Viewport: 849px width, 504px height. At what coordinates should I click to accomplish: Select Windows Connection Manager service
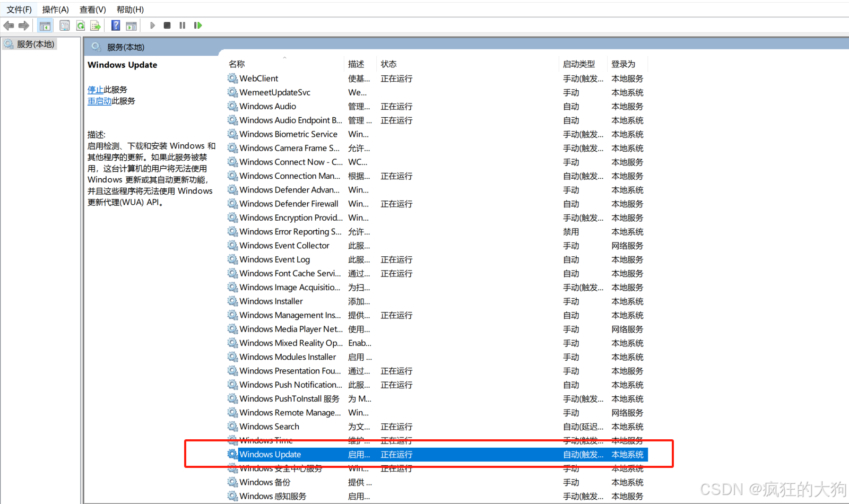pyautogui.click(x=437, y=176)
